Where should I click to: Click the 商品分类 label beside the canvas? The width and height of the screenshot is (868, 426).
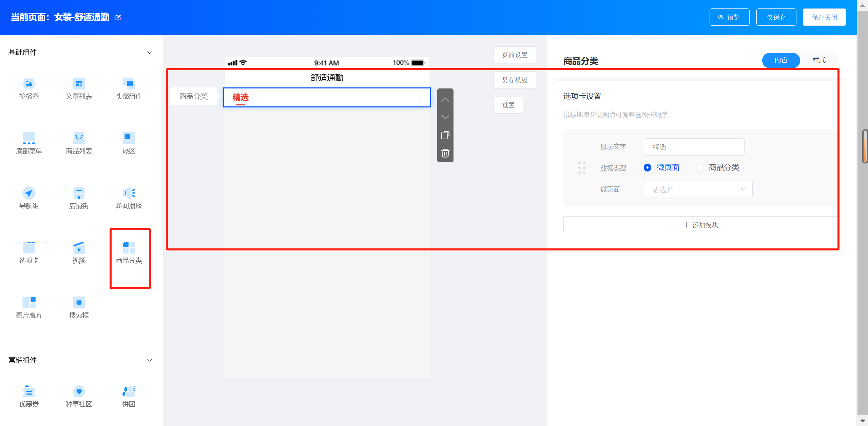click(x=193, y=97)
